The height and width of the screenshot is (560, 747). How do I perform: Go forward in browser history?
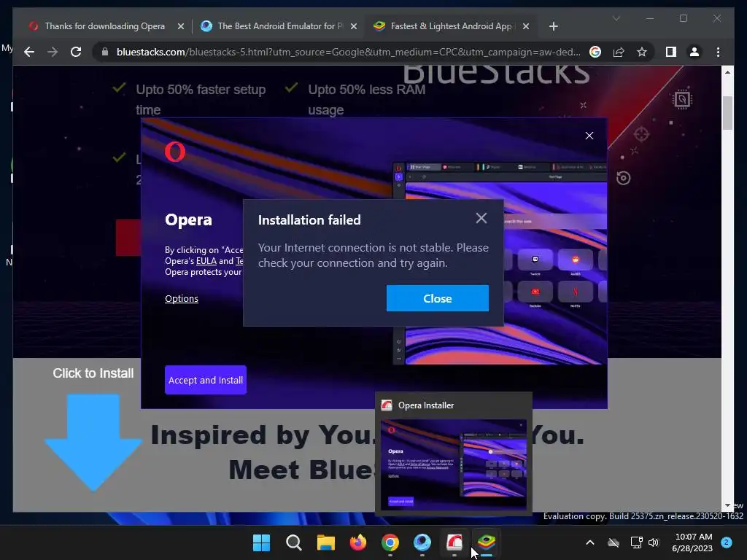pyautogui.click(x=53, y=52)
